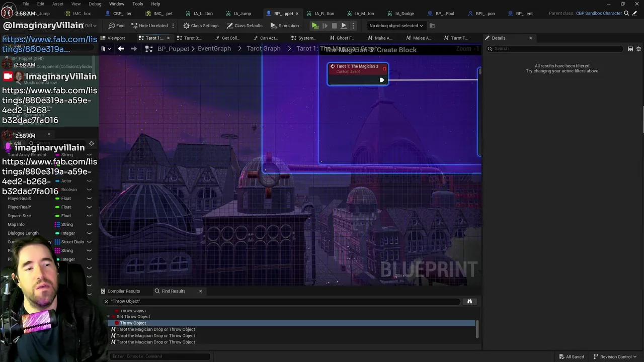Viewport: 644px width, 362px height.
Task: Click the graph hierarchy icon beside BP_Poppet
Action: (x=149, y=49)
